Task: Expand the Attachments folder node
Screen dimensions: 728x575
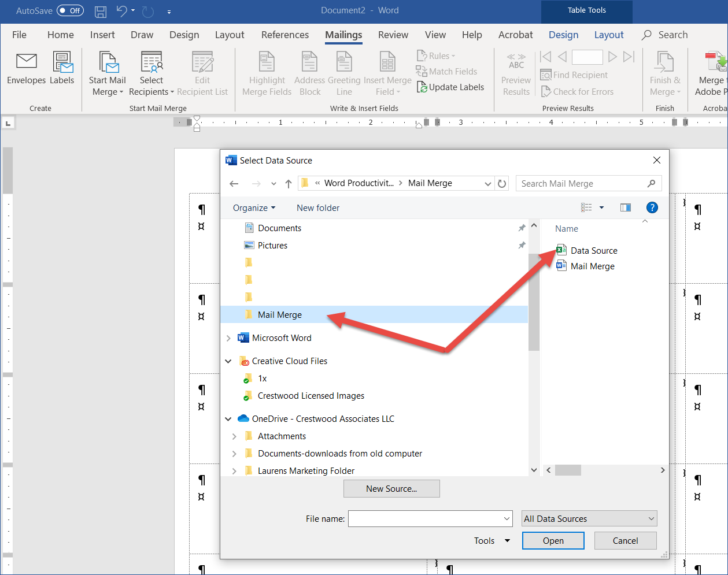Action: click(234, 436)
